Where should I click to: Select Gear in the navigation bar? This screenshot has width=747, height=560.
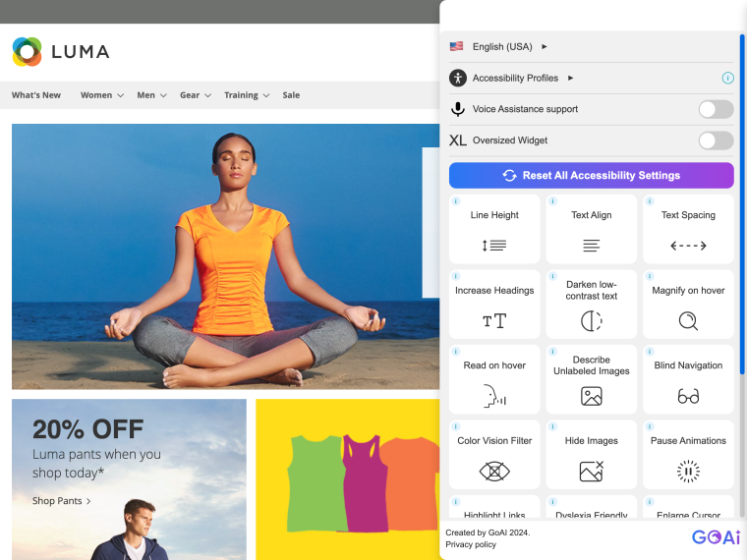click(x=190, y=95)
